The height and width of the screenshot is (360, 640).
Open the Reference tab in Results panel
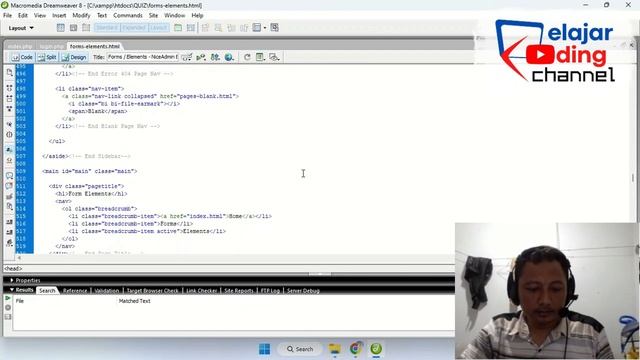[x=75, y=291]
